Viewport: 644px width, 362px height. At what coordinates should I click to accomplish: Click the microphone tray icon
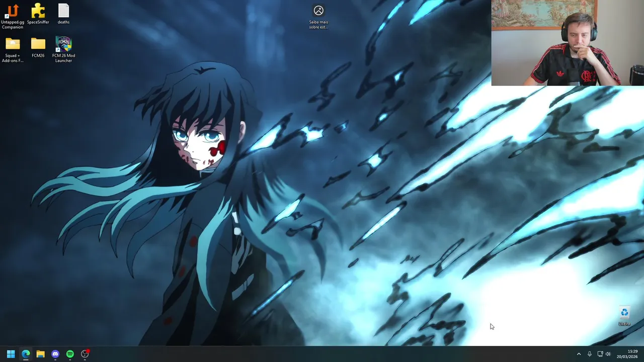(x=590, y=354)
